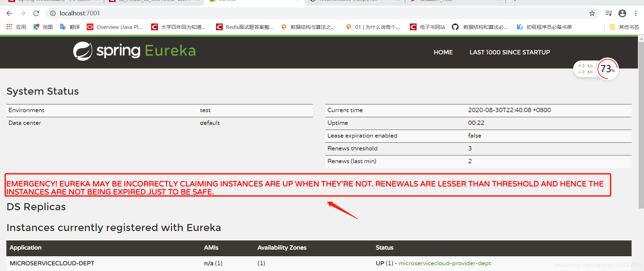
Task: Click the network speed K/s indicator
Action: (x=585, y=69)
